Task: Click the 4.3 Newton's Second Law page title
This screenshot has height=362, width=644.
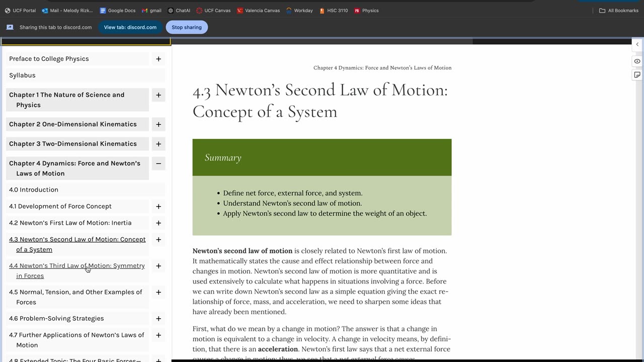Action: (x=320, y=101)
